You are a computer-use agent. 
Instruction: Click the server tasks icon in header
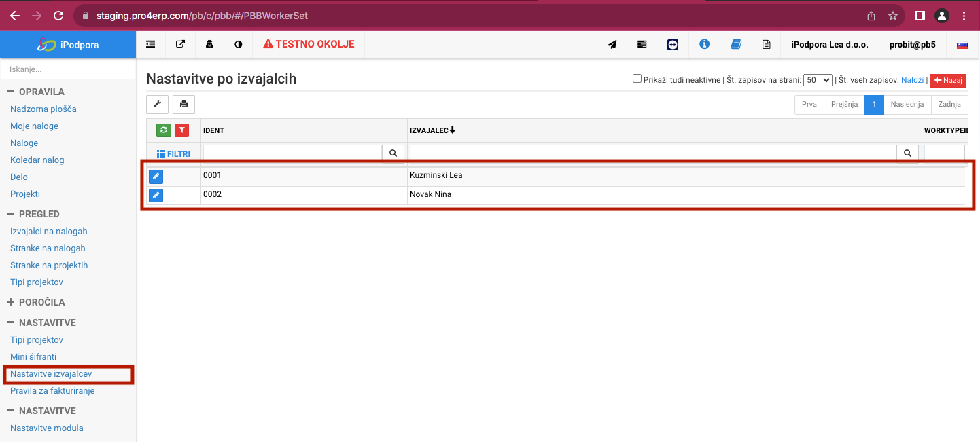click(642, 44)
